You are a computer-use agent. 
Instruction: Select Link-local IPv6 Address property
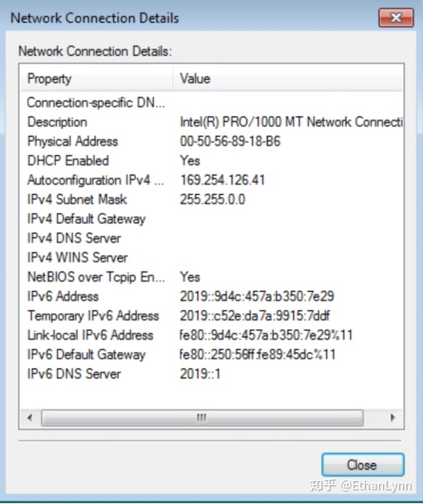pos(90,335)
